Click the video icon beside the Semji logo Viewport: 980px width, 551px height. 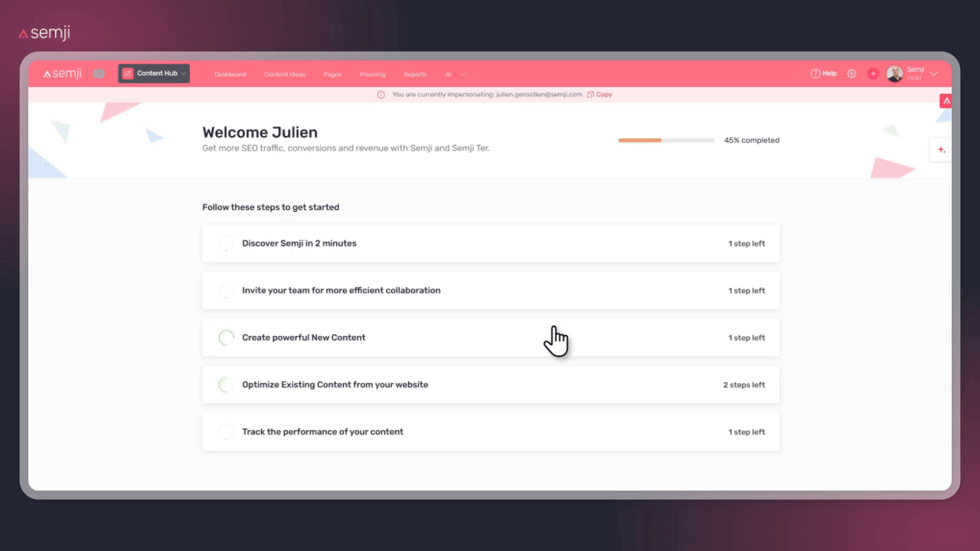click(99, 73)
